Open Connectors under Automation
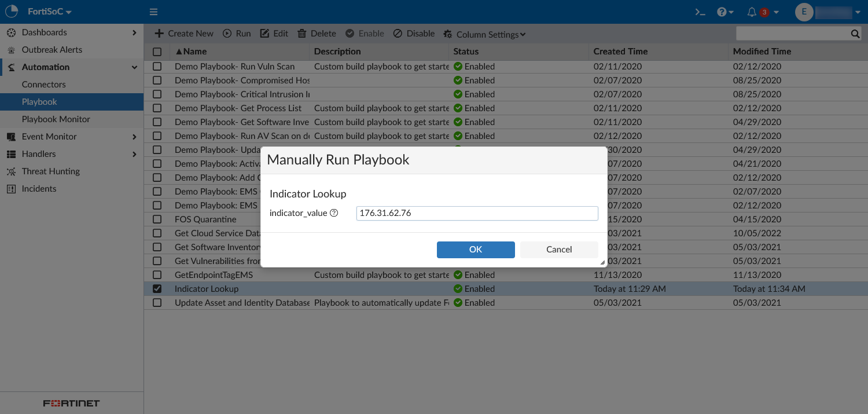The image size is (868, 414). click(x=43, y=85)
